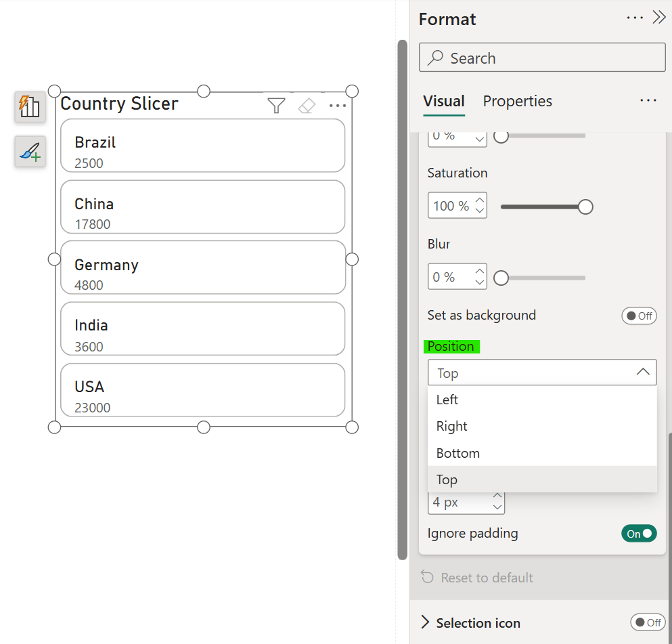Open the slicer's more options ellipsis
The image size is (672, 644).
[x=337, y=105]
